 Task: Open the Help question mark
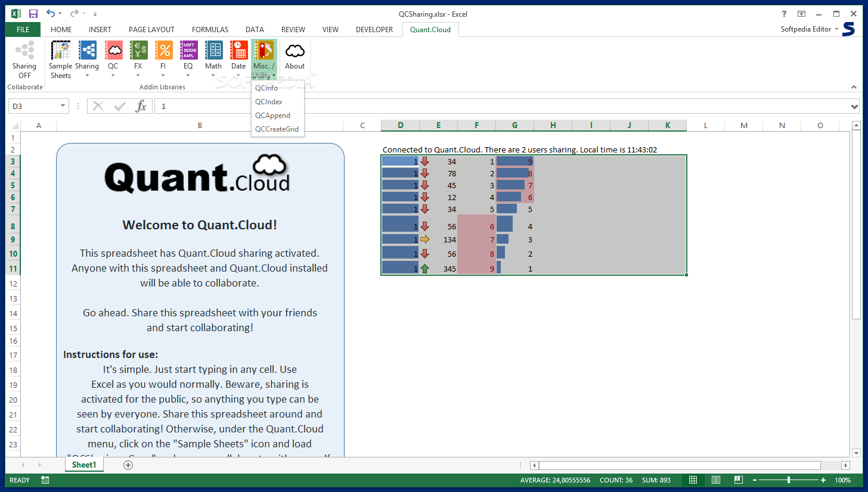click(783, 14)
